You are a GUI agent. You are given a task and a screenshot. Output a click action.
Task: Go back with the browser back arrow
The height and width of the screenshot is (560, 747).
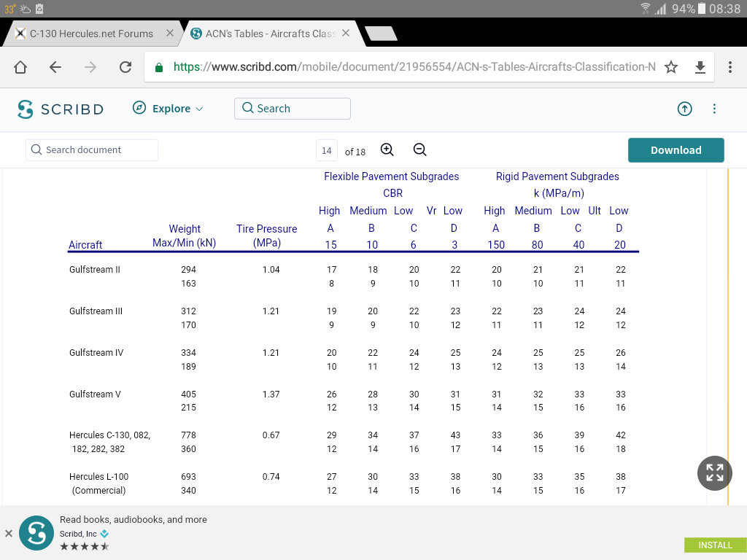click(55, 67)
